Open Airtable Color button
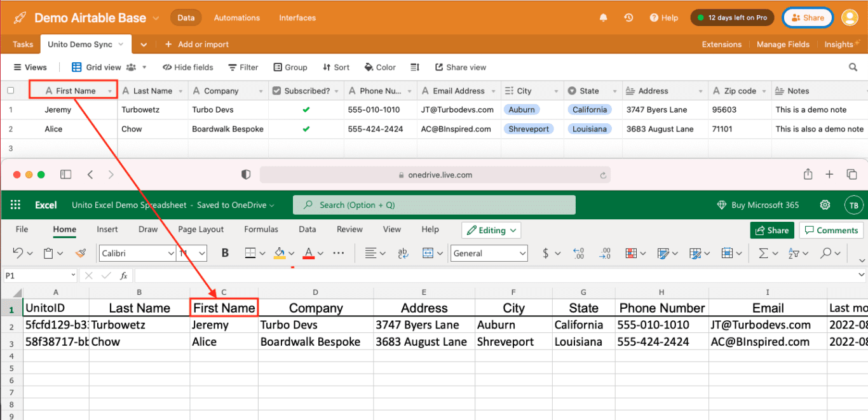 pos(380,67)
